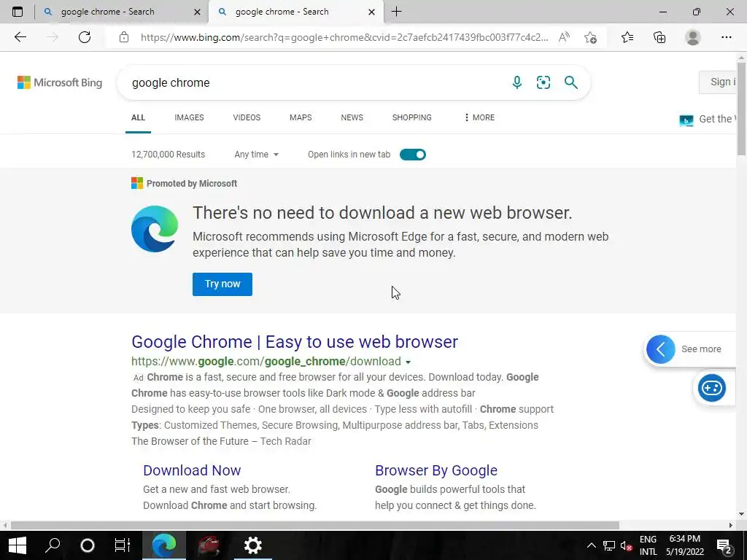Add this page to favorites star icon
The width and height of the screenshot is (747, 560).
pyautogui.click(x=590, y=37)
